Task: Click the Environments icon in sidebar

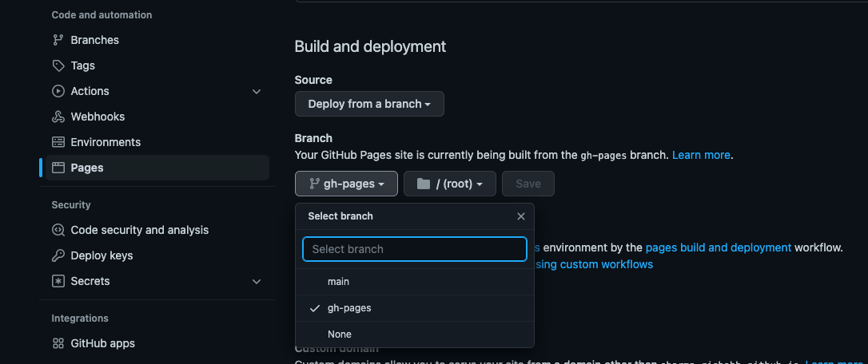Action: 58,142
